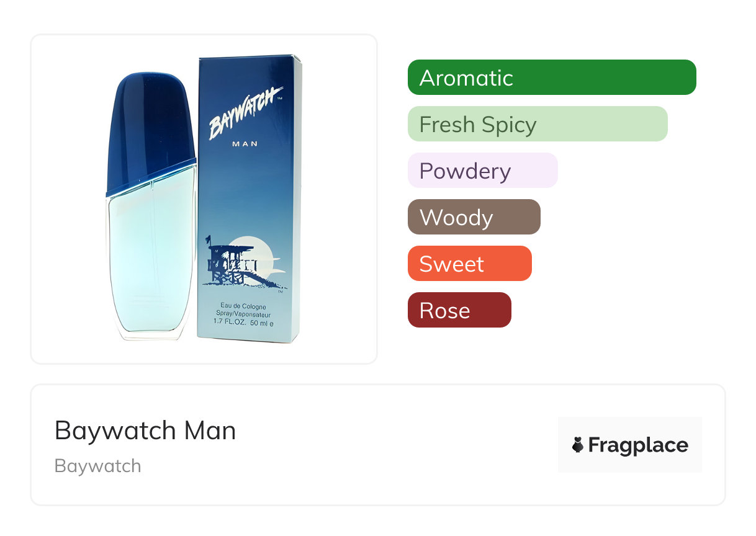Click the Spray/Vaporisateur text on box
Image resolution: width=756 pixels, height=536 pixels.
click(243, 315)
